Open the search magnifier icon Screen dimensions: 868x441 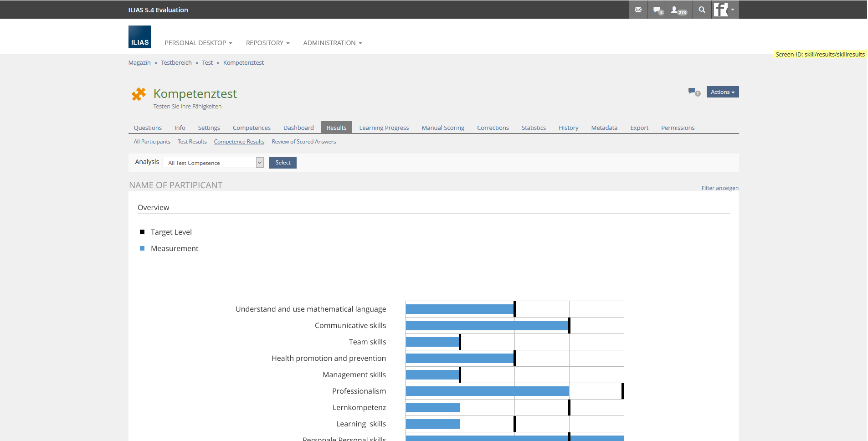(x=702, y=10)
